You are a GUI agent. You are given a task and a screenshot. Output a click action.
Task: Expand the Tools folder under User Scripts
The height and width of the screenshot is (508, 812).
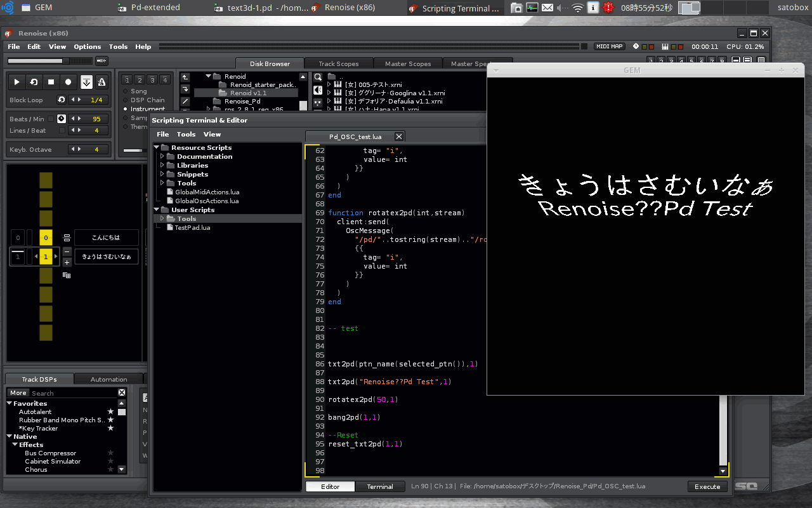point(162,218)
